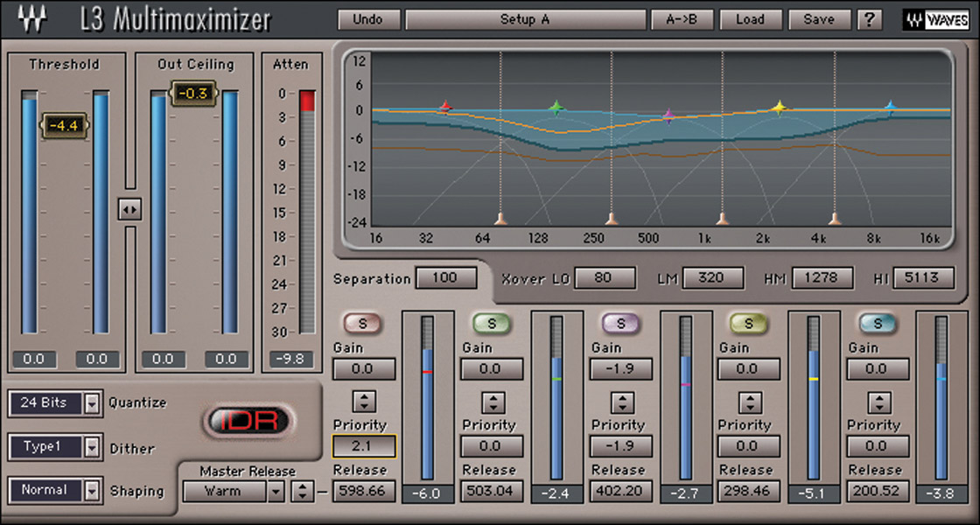Select the HM crossover handle at 1278 Hz

(723, 219)
